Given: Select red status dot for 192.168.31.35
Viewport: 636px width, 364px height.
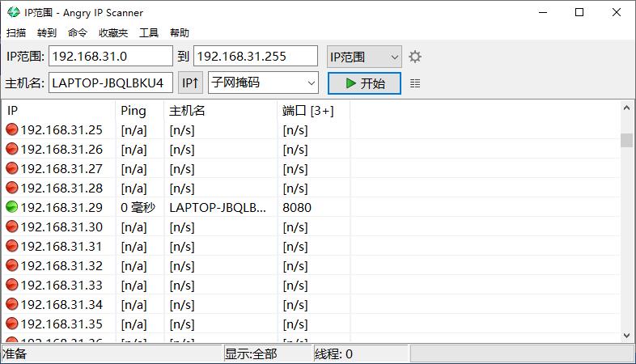Looking at the screenshot, I should tap(12, 324).
